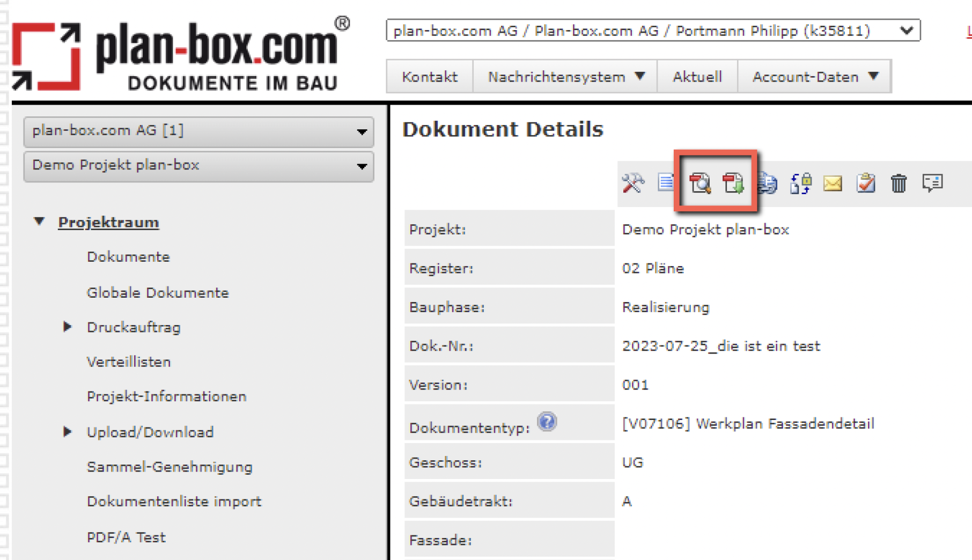Click the document number '2023-07-25_die ist ein test'
The height and width of the screenshot is (560, 972).
click(721, 346)
